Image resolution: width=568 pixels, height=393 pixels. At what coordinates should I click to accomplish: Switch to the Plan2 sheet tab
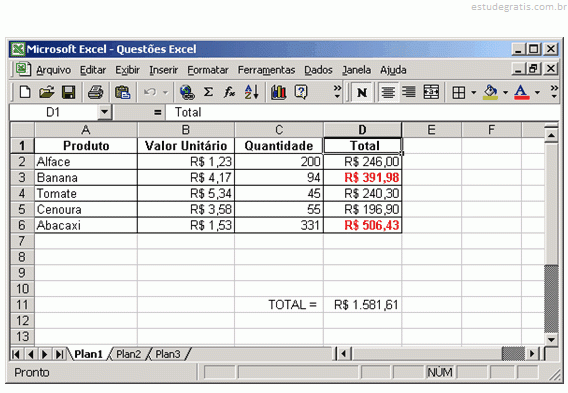pyautogui.click(x=128, y=354)
